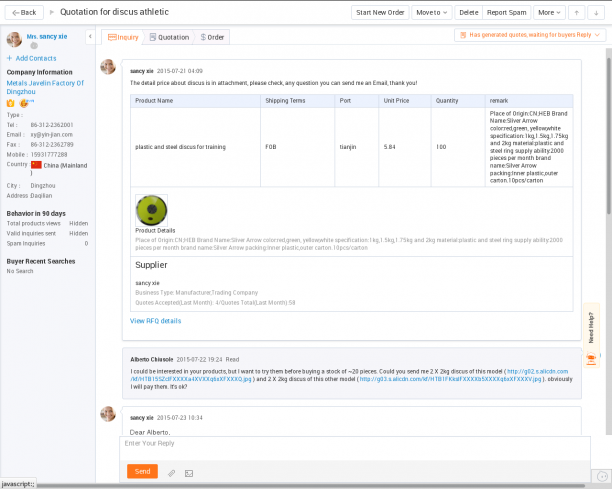Screen dimensions: 612x489
Task: Switch to the Quotation tab
Action: (x=169, y=37)
